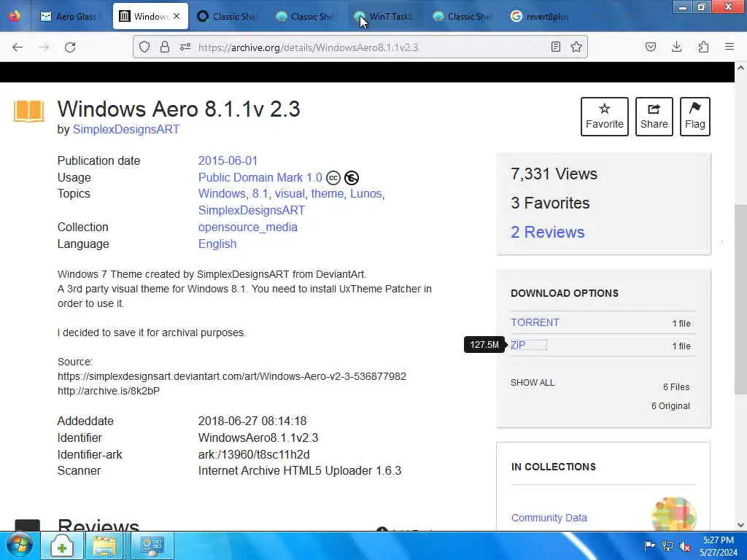Open the English language link
The height and width of the screenshot is (560, 747).
tap(217, 244)
